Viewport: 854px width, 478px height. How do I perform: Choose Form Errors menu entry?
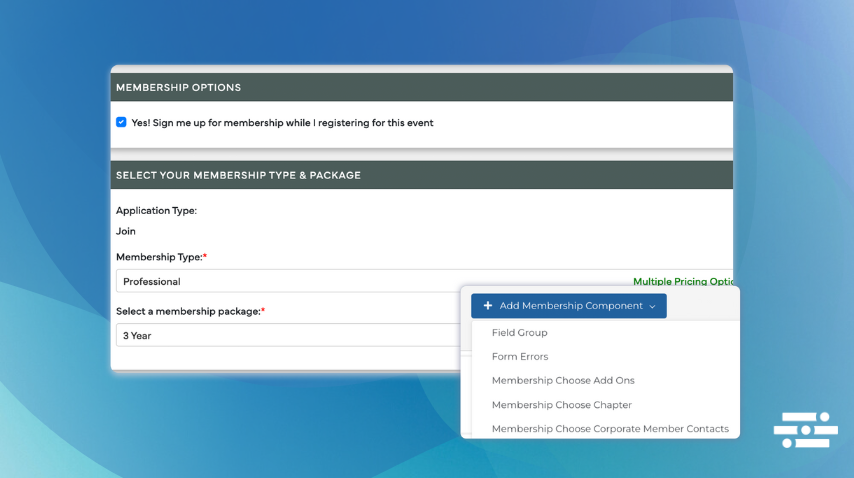520,357
